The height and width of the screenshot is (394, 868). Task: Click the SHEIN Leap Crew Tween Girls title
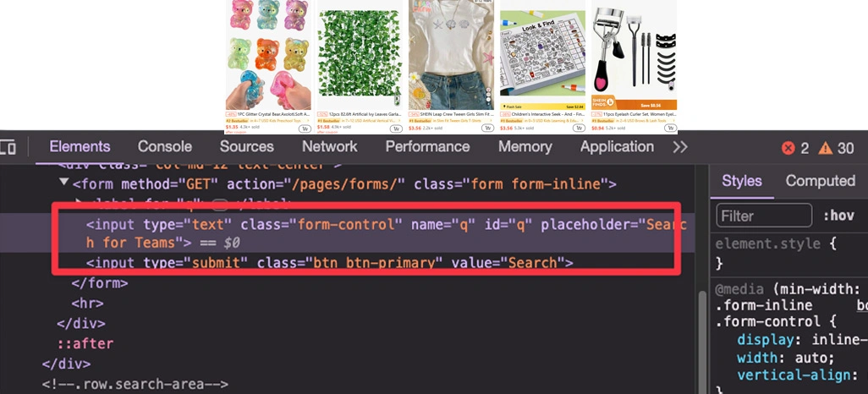(x=456, y=113)
